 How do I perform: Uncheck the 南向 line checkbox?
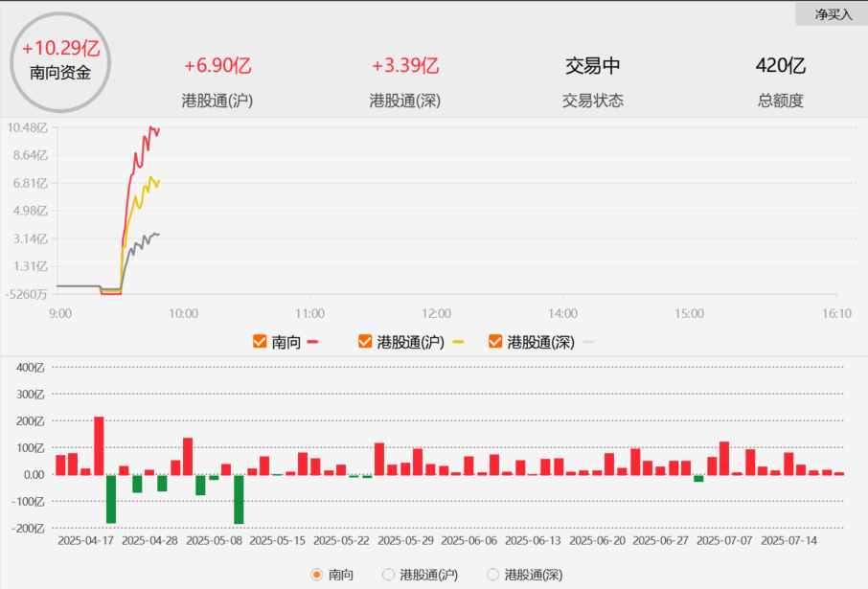(x=260, y=342)
